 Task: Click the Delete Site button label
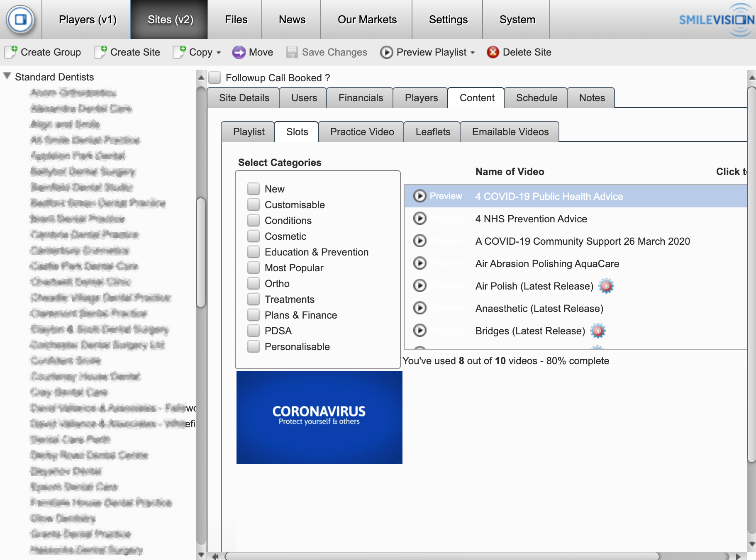527,52
